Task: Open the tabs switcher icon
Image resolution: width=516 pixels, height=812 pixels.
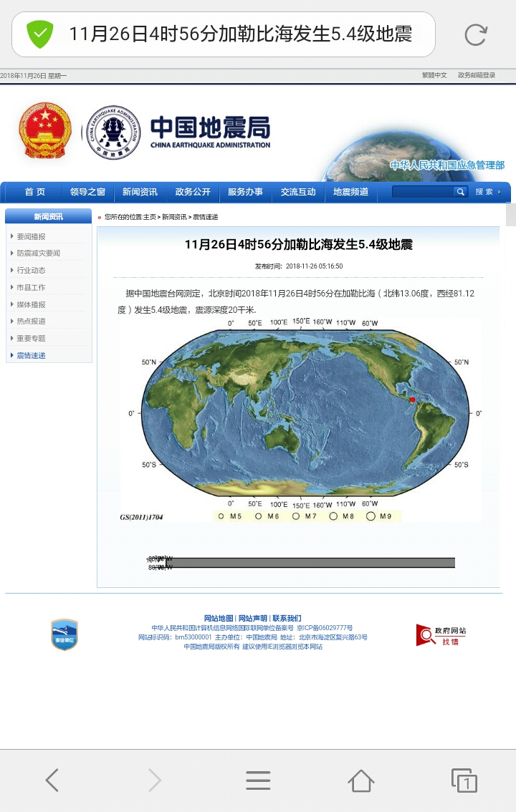Action: click(464, 780)
